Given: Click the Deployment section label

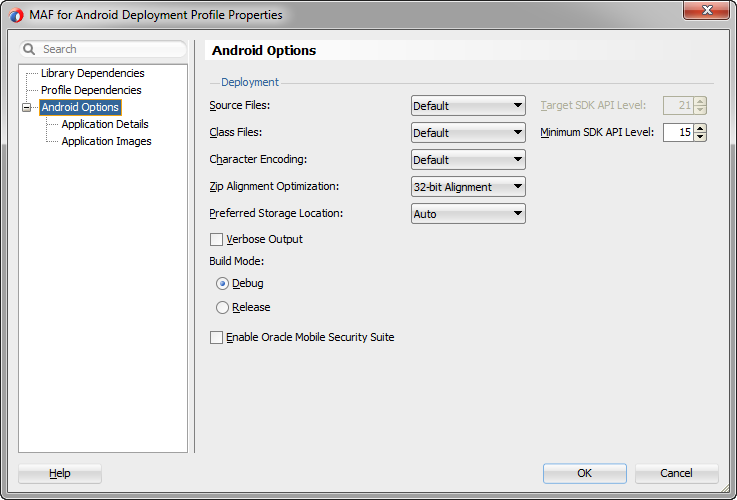Looking at the screenshot, I should tap(250, 82).
